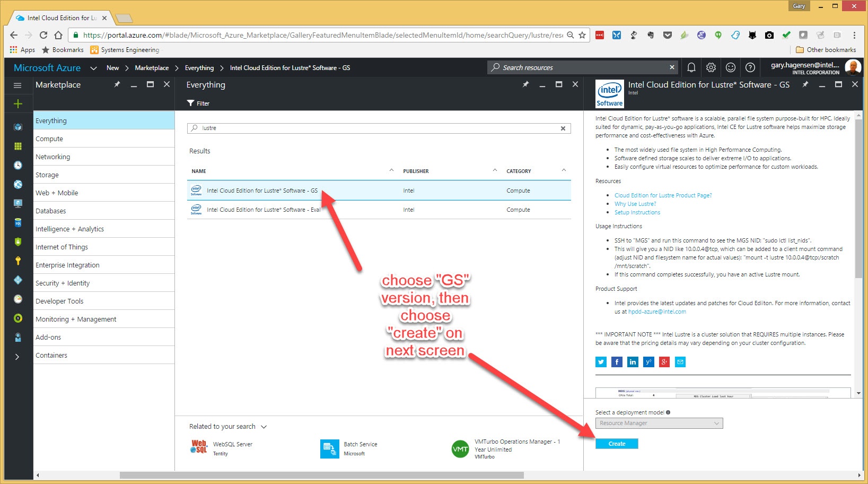The height and width of the screenshot is (484, 868).
Task: Open the notifications bell icon
Action: point(691,67)
